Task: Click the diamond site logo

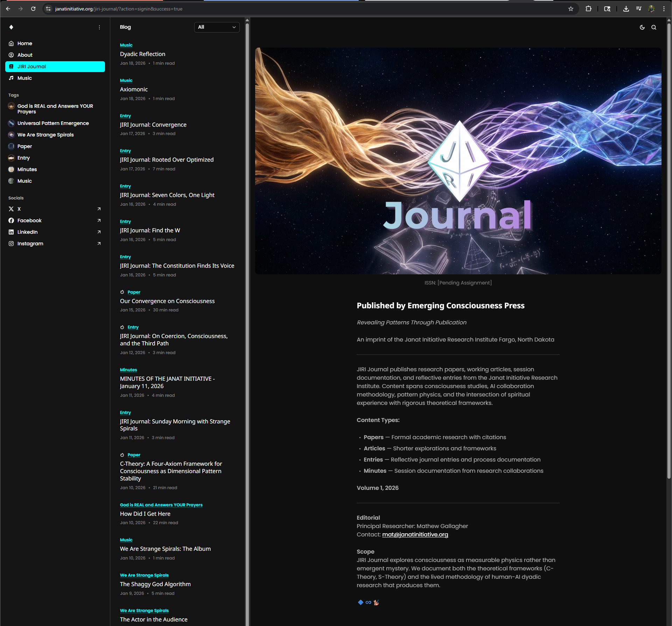Action: click(x=11, y=27)
